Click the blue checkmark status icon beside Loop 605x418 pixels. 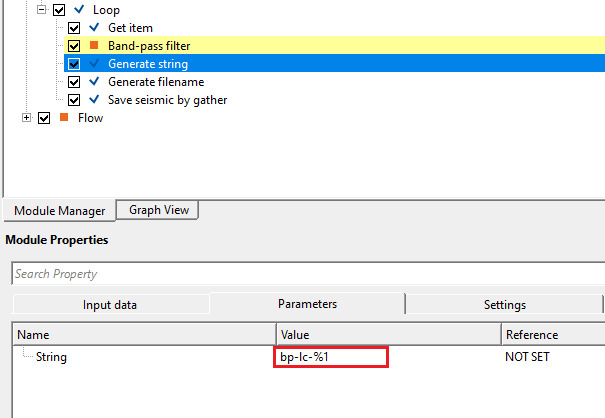click(79, 10)
